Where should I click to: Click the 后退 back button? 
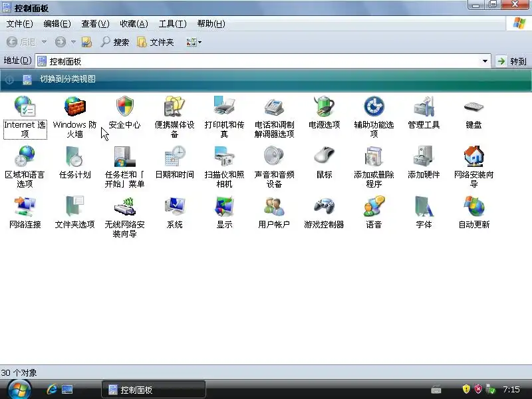[21, 42]
